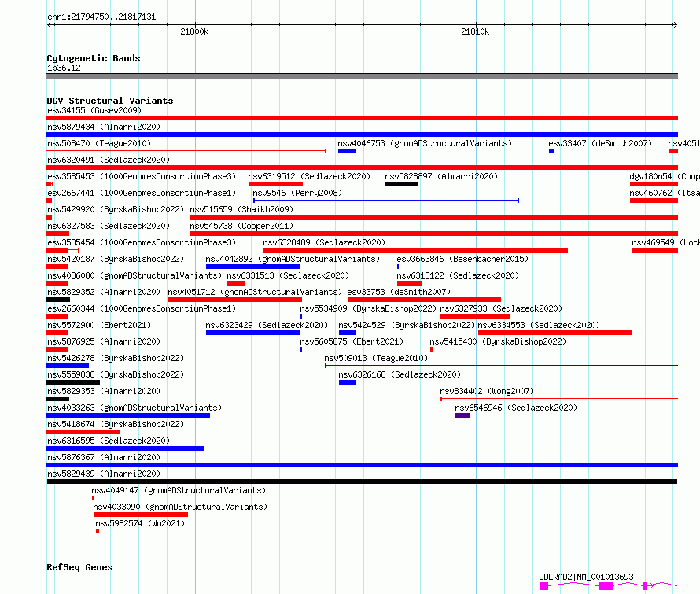Click the Cytogenetic Bands track title

click(94, 58)
